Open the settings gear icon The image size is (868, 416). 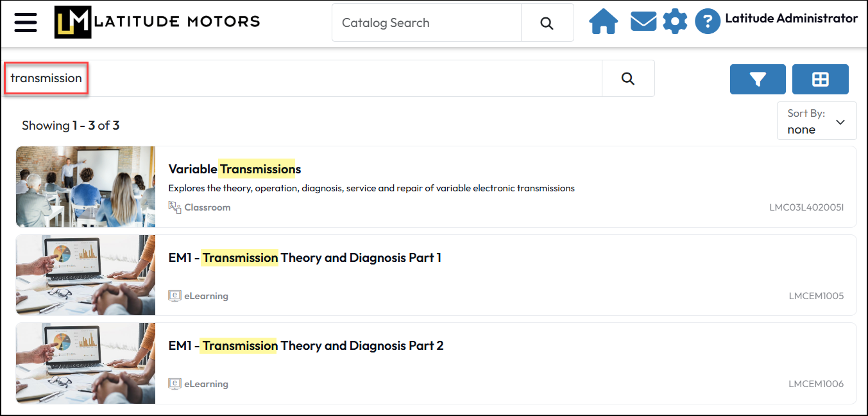click(675, 22)
